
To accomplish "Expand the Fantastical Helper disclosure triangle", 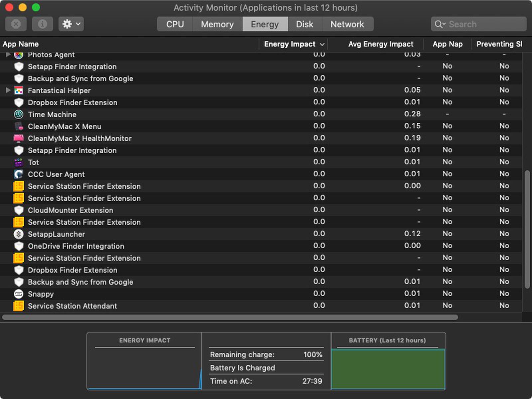I will tap(8, 90).
